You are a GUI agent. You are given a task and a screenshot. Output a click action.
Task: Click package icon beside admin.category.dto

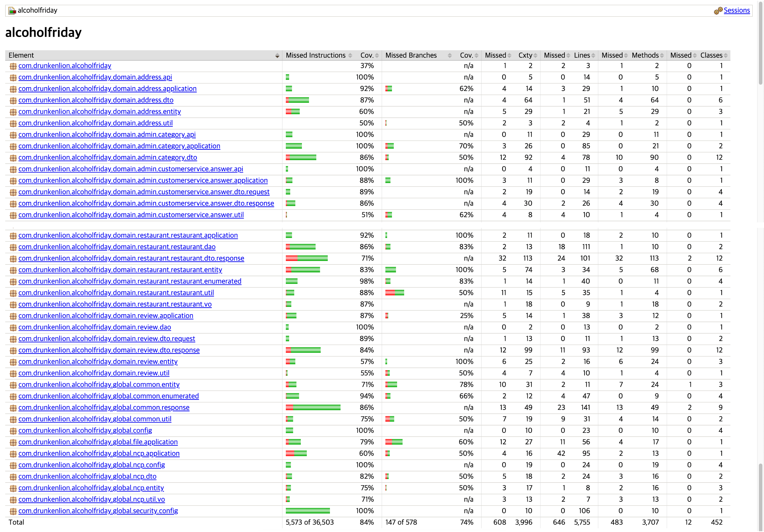click(x=13, y=158)
